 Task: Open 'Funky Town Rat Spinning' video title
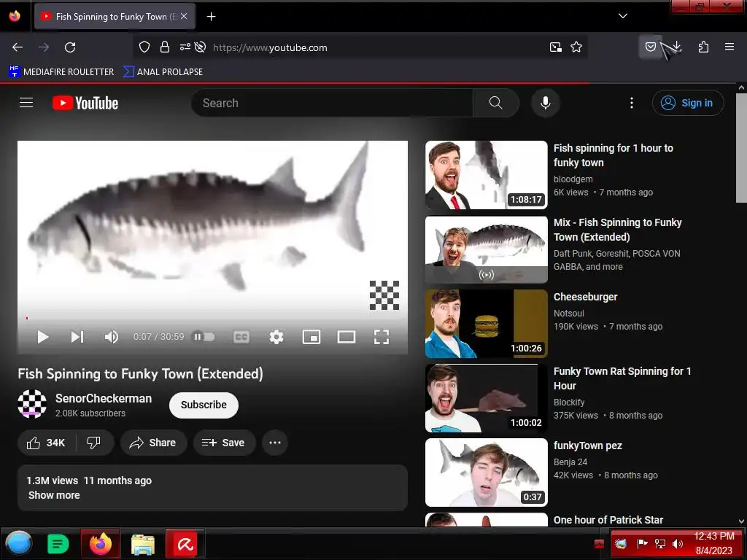(x=622, y=378)
